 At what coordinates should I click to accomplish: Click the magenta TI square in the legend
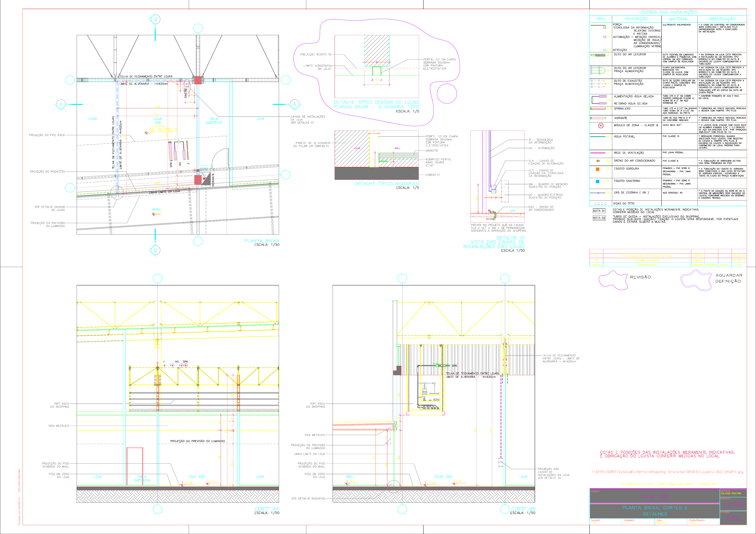click(604, 28)
